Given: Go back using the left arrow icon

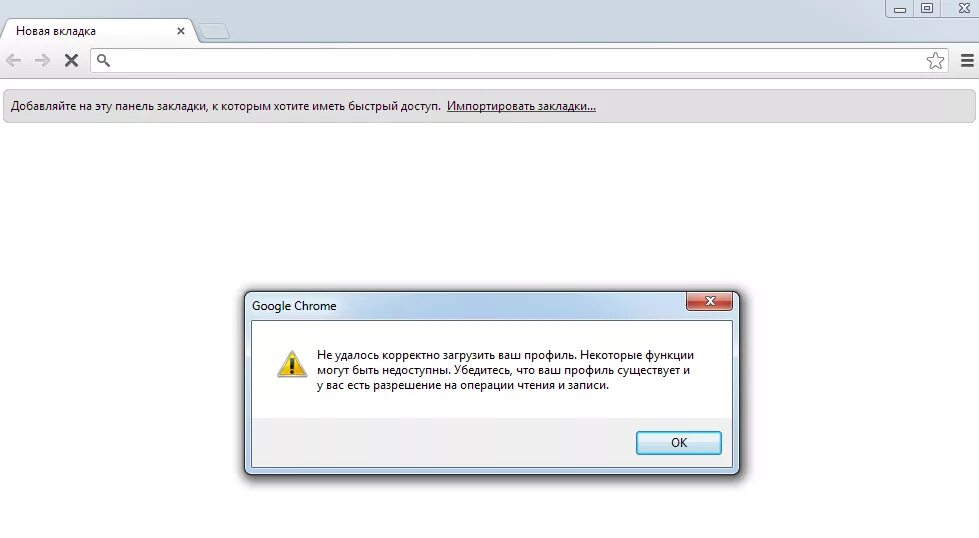Looking at the screenshot, I should (x=14, y=61).
